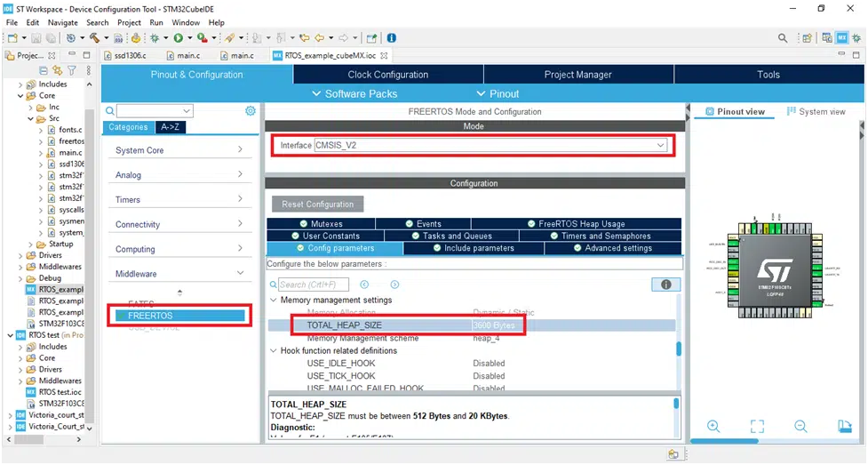Screen dimensions: 868x465
Task: Select the TOTAL_HEAP_SIZE parameter row
Action: coord(472,325)
